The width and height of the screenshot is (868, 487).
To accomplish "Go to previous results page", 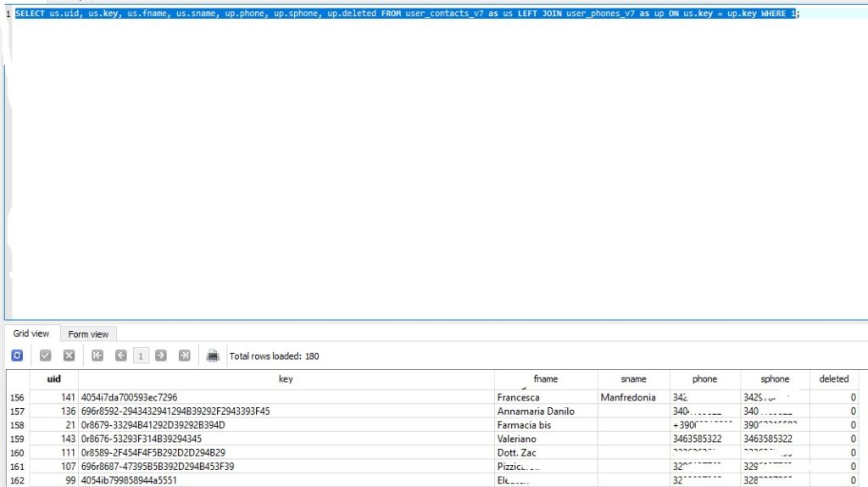I will (120, 355).
